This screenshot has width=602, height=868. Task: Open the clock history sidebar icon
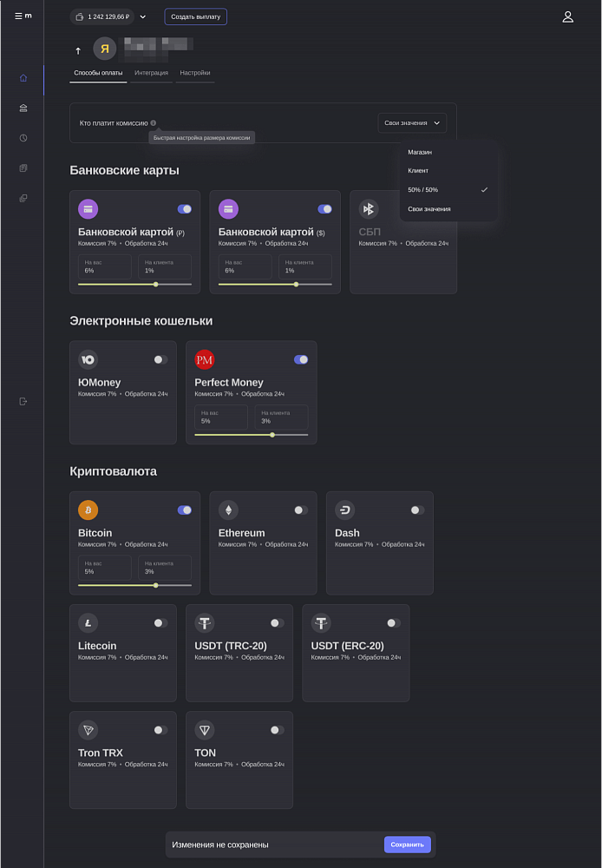click(23, 138)
